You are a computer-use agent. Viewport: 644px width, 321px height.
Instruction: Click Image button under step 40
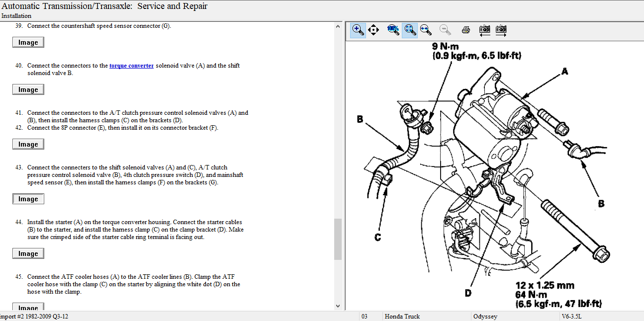pyautogui.click(x=28, y=90)
